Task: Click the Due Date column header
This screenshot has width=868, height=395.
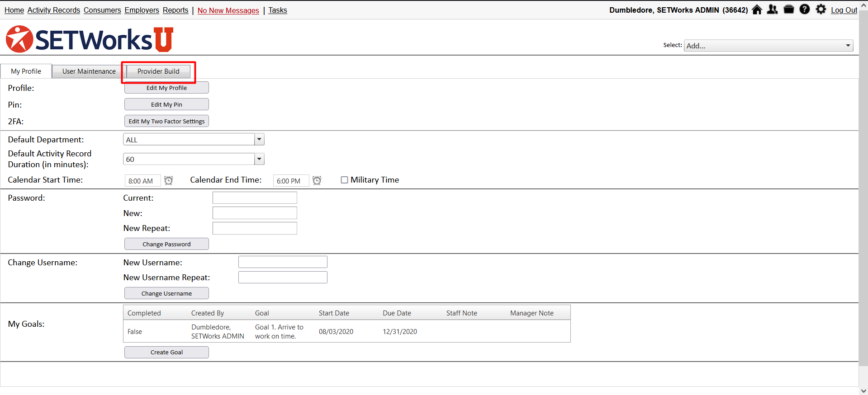Action: tap(397, 313)
